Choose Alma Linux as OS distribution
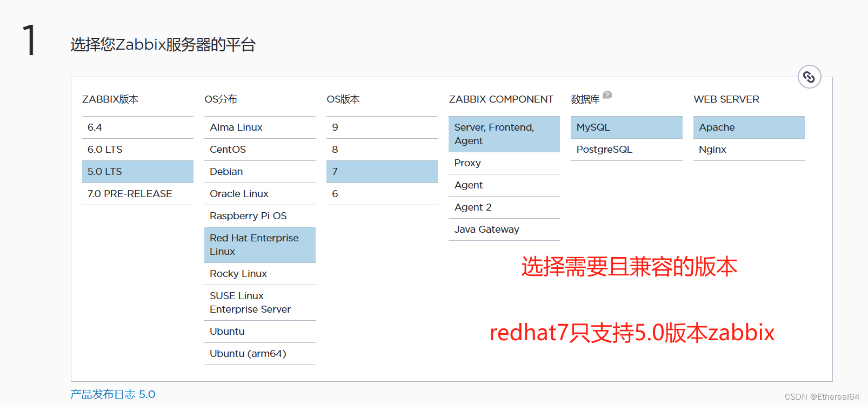This screenshot has height=405, width=868. [260, 127]
